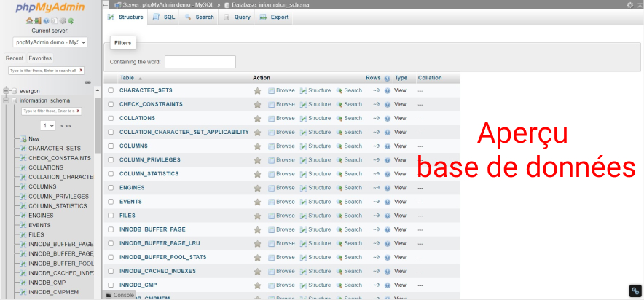Select COLUMN_STATISTICS in navigation tree
The image size is (644, 300).
point(58,206)
